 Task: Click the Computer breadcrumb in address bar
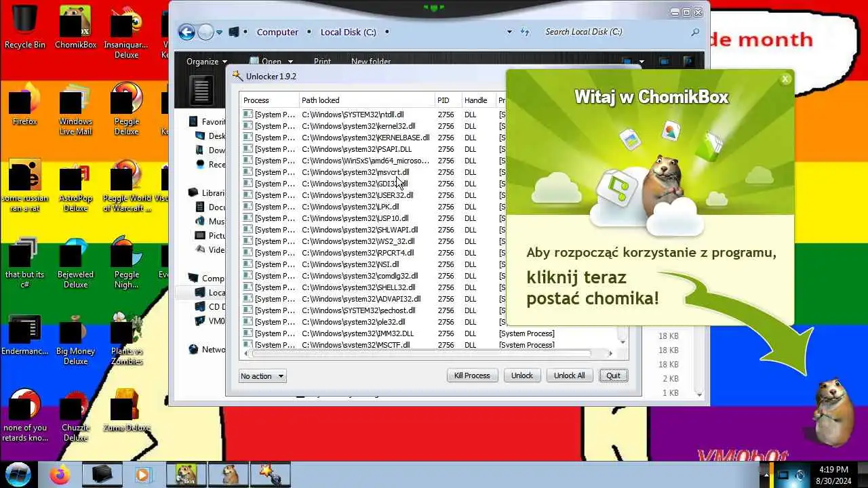pyautogui.click(x=277, y=32)
